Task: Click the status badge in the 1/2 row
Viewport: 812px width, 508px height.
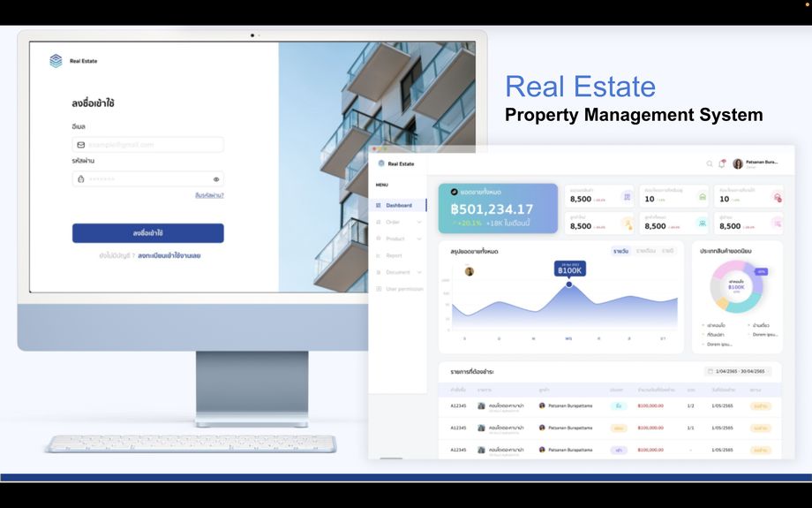Action: point(760,406)
